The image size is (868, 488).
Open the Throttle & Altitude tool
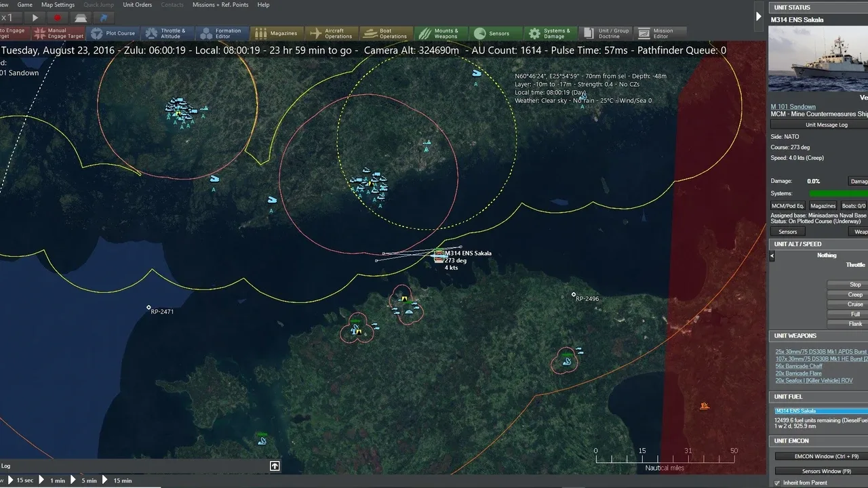click(x=166, y=33)
